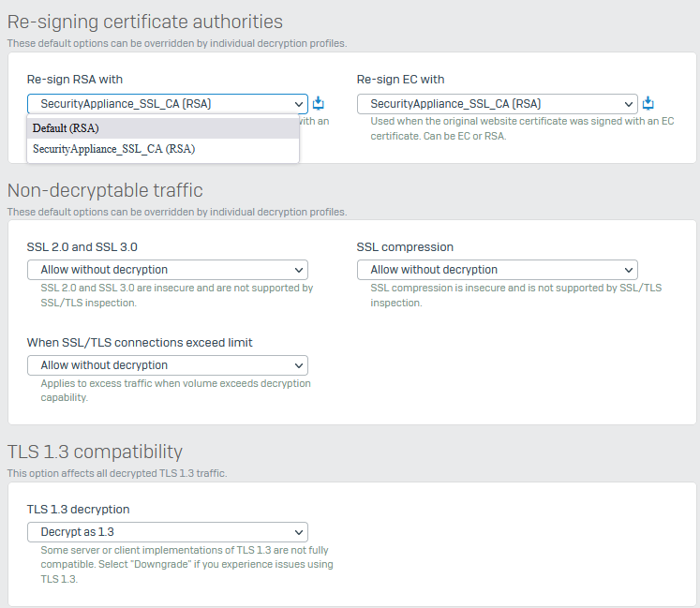This screenshot has height=608, width=700.
Task: Expand the SSL/TLS connections exceed limit dropdown
Action: 167,365
